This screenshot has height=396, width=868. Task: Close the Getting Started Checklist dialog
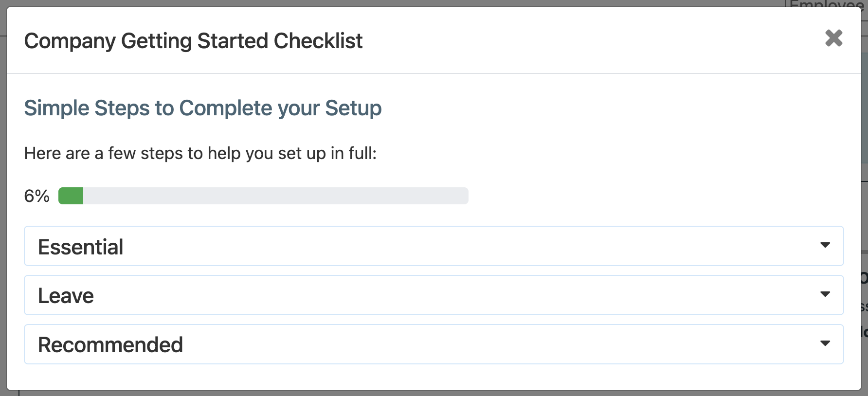coord(833,38)
